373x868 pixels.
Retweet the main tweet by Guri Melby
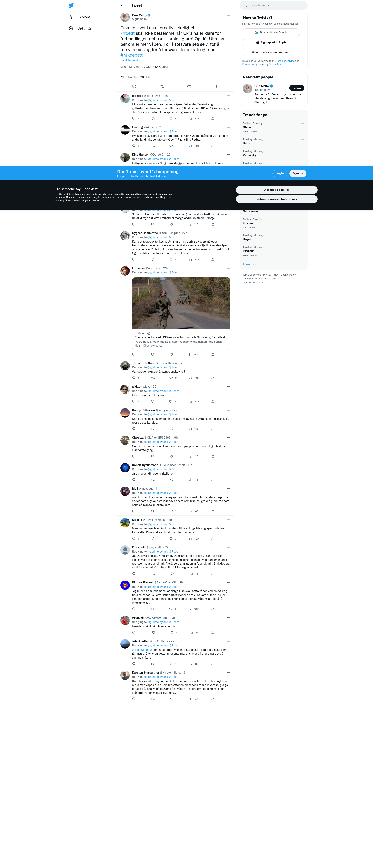pyautogui.click(x=162, y=87)
